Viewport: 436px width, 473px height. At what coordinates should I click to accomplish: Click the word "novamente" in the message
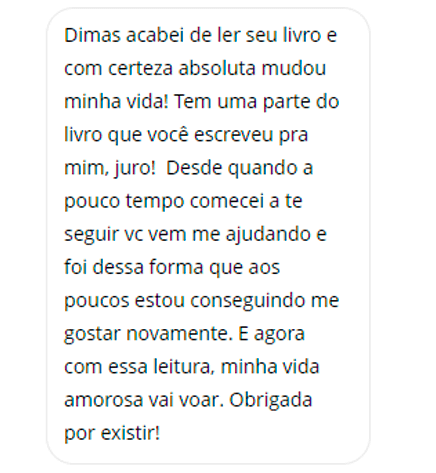[x=179, y=334]
